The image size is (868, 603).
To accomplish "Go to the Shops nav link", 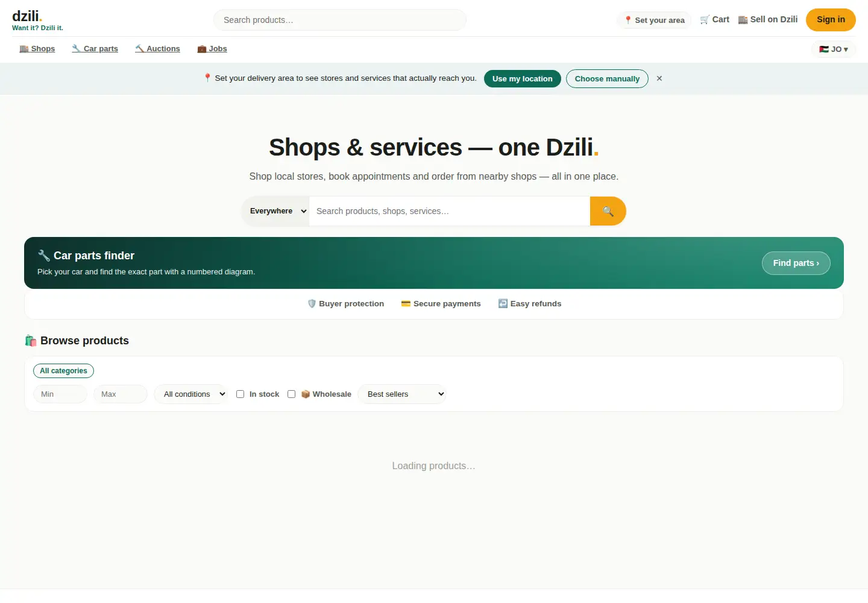I will pos(37,49).
